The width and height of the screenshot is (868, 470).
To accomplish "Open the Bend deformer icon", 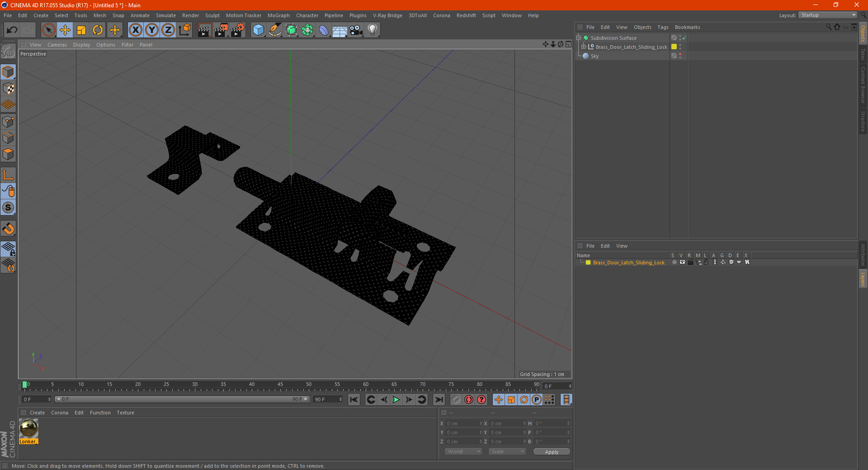I will coord(324,30).
